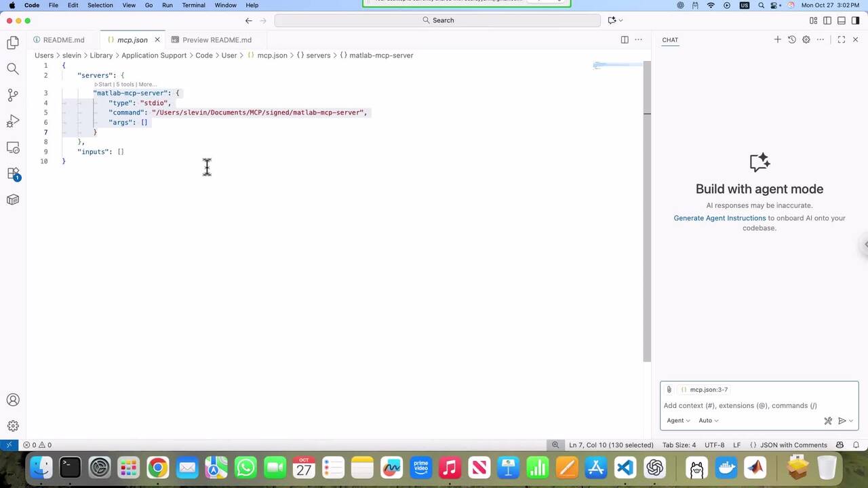Click the Generate Agent Instructions link

719,218
